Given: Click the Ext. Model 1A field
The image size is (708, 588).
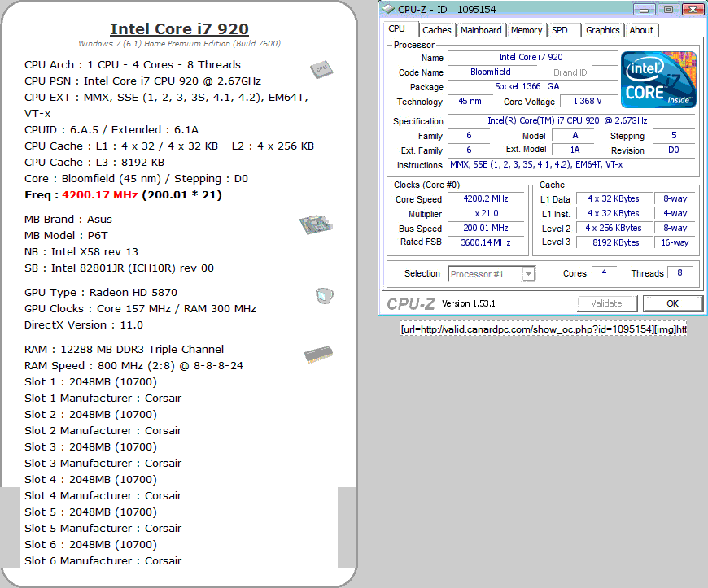Looking at the screenshot, I should pyautogui.click(x=575, y=150).
